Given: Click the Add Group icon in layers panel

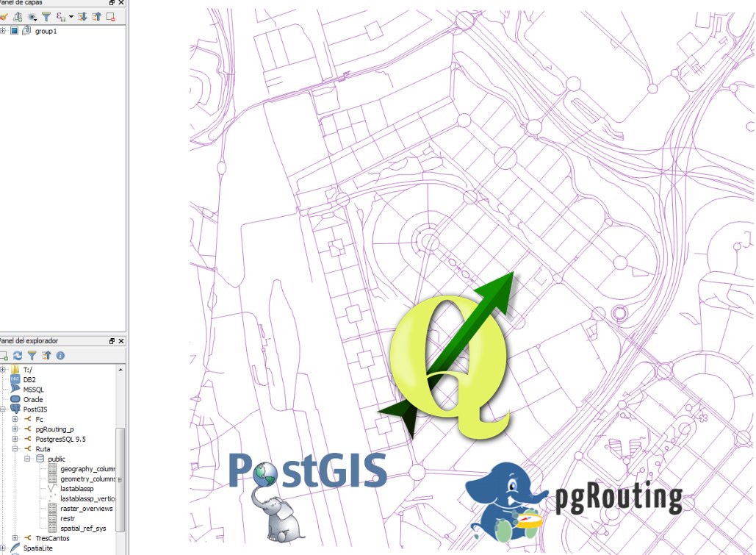Looking at the screenshot, I should [x=18, y=17].
